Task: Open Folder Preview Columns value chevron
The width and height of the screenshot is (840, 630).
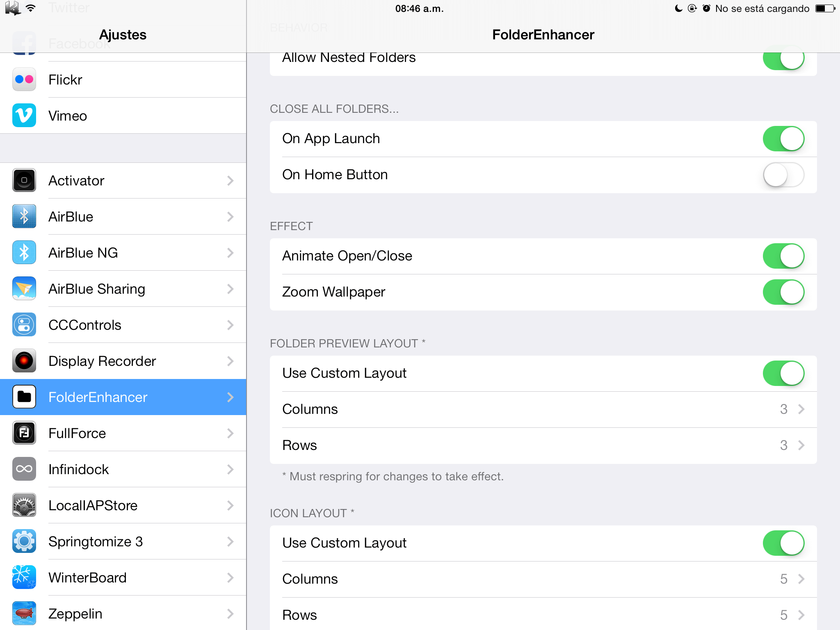Action: click(x=801, y=409)
